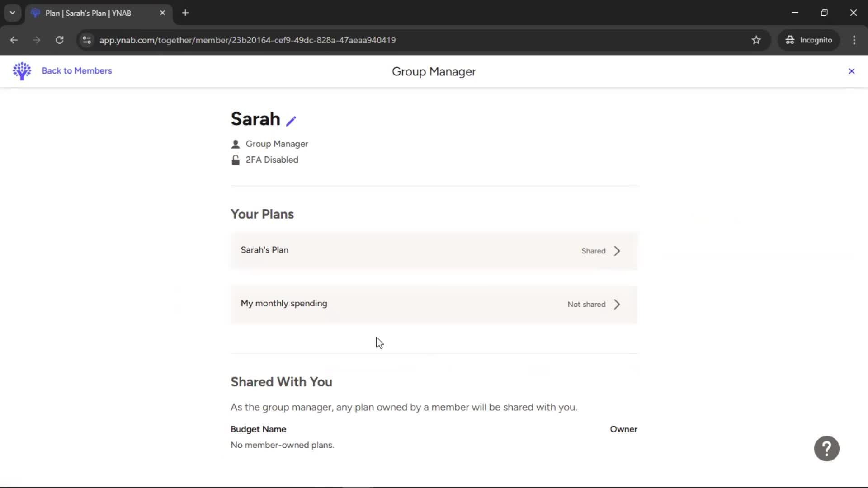
Task: Click the No member-owned plans text
Action: [x=282, y=445]
